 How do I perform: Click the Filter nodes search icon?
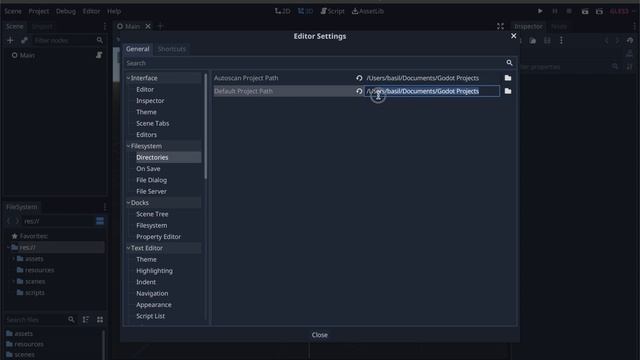click(100, 40)
